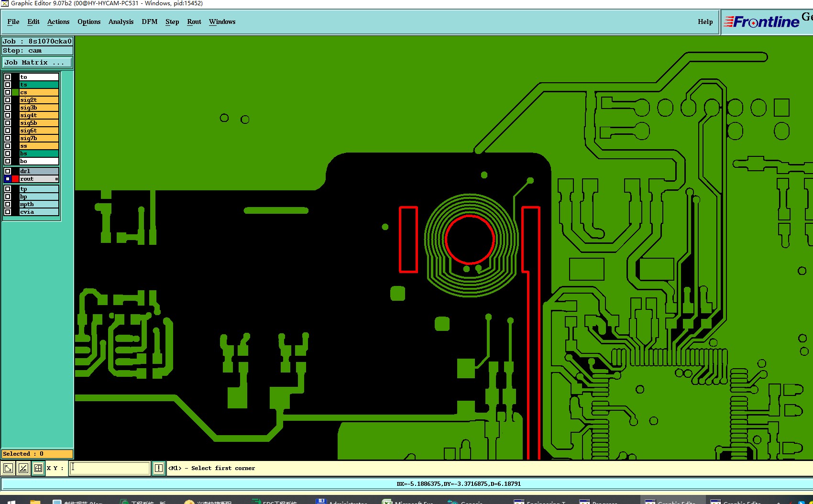Enable the sig6t layer checkbox
This screenshot has width=813, height=504.
pyautogui.click(x=8, y=131)
